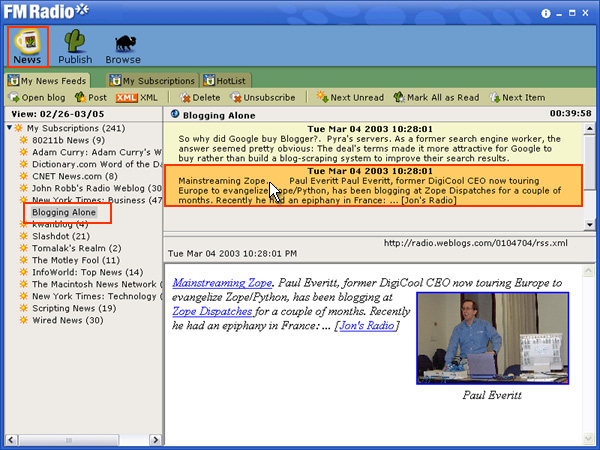Switch to HotList tab
Image resolution: width=600 pixels, height=450 pixels.
pos(225,81)
